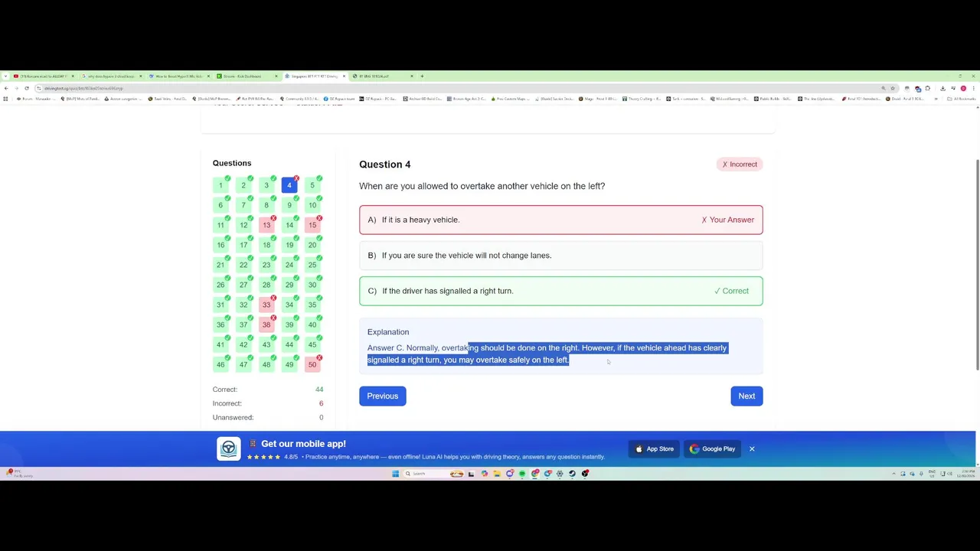The image size is (980, 551).
Task: Jump to question 4 in the grid
Action: point(289,185)
